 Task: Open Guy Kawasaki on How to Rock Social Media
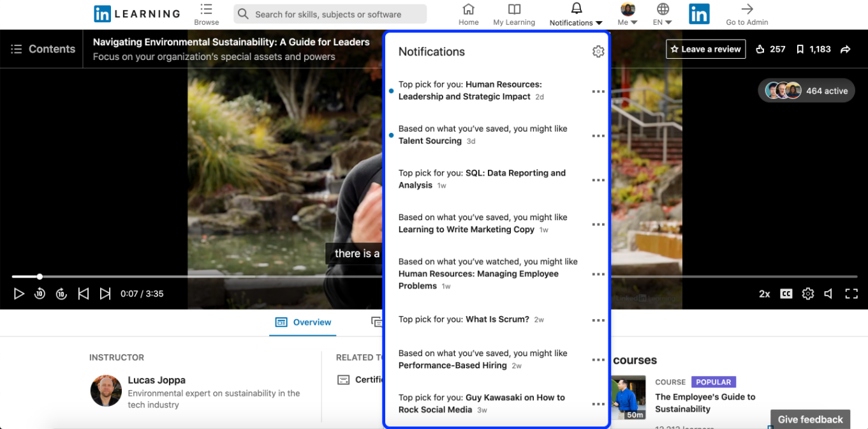(482, 403)
